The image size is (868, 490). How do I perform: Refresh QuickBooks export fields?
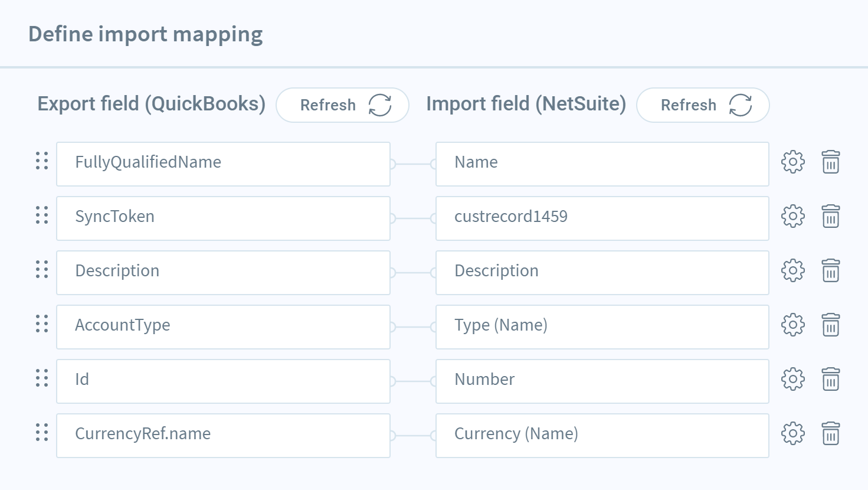(342, 105)
